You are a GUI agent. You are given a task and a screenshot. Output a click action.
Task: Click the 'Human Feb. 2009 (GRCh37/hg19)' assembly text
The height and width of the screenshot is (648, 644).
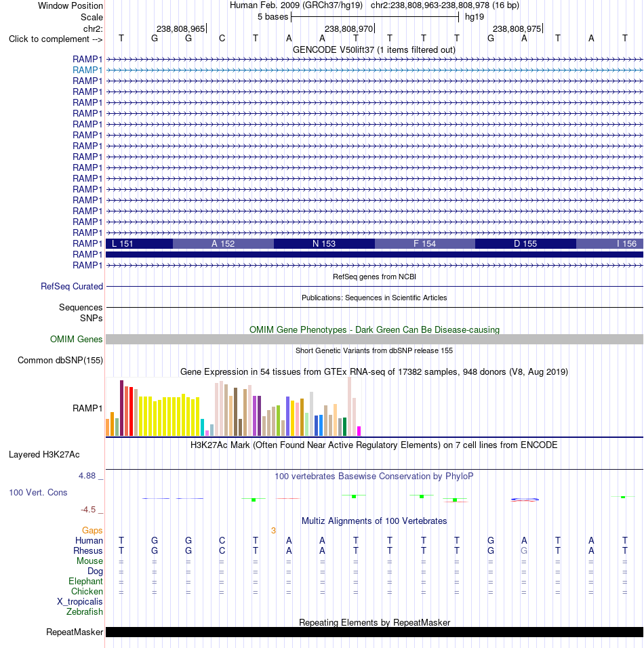point(296,5)
